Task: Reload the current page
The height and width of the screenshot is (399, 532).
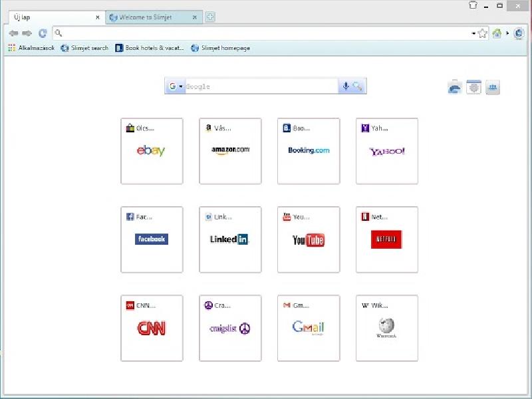Action: tap(43, 33)
